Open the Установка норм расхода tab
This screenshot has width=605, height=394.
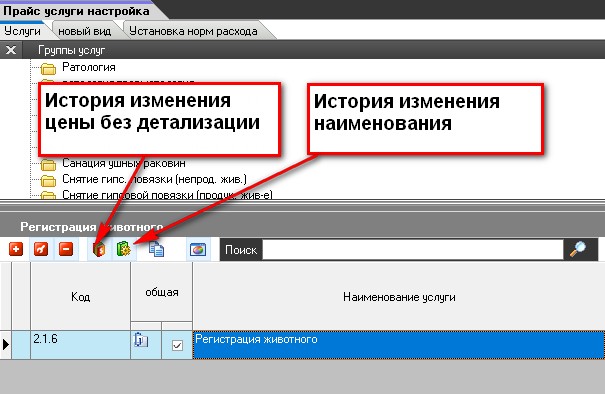click(x=193, y=31)
